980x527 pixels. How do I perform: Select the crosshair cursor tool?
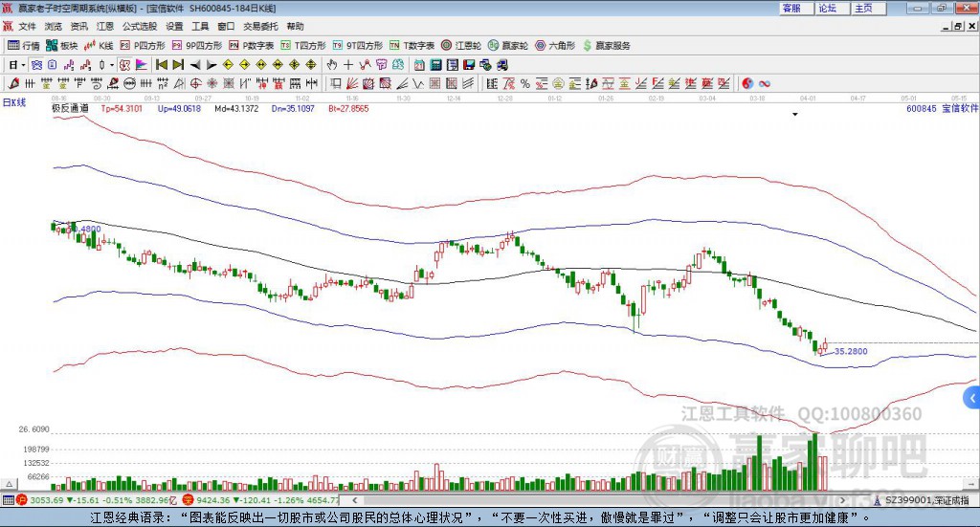(x=348, y=65)
